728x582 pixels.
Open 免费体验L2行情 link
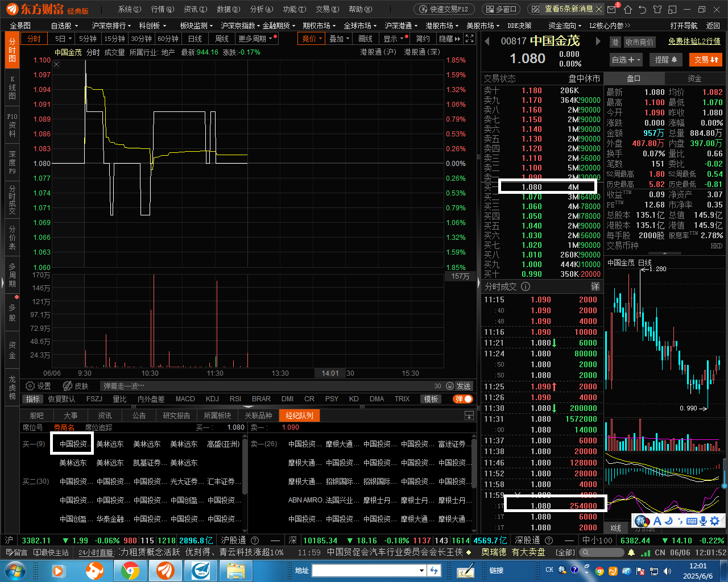(694, 41)
